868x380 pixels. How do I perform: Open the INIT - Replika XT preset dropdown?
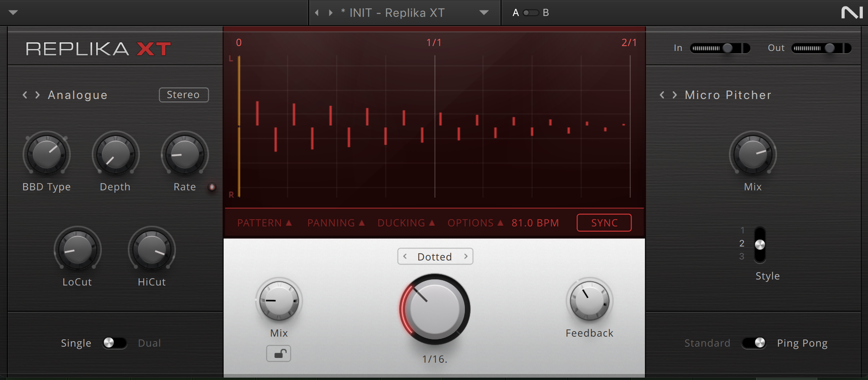(484, 13)
